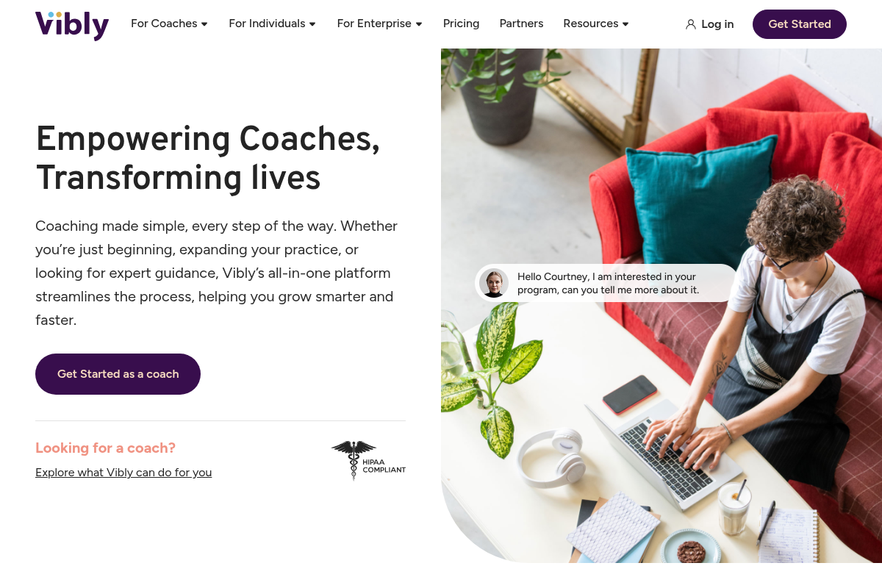Click the Resources caret arrow
The height and width of the screenshot is (588, 882).
(x=625, y=24)
